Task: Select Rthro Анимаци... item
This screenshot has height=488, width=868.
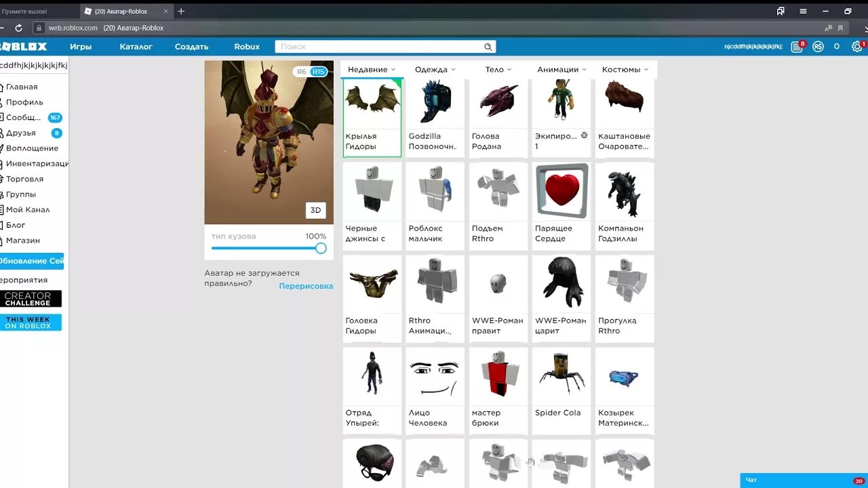Action: [x=435, y=298]
